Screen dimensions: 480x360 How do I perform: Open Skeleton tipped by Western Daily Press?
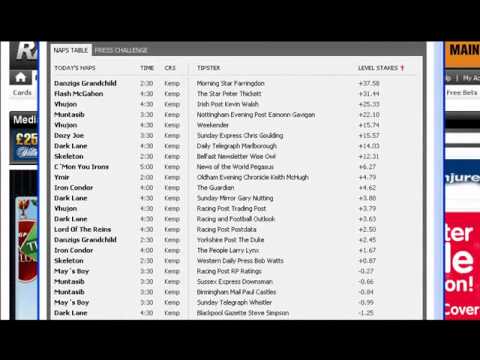(69, 261)
